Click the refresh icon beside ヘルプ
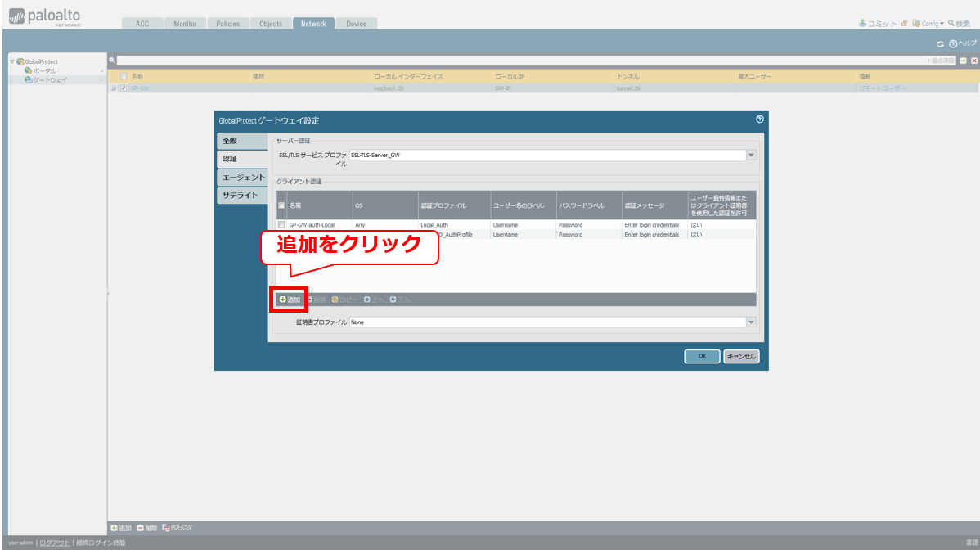The height and width of the screenshot is (550, 980). click(940, 43)
